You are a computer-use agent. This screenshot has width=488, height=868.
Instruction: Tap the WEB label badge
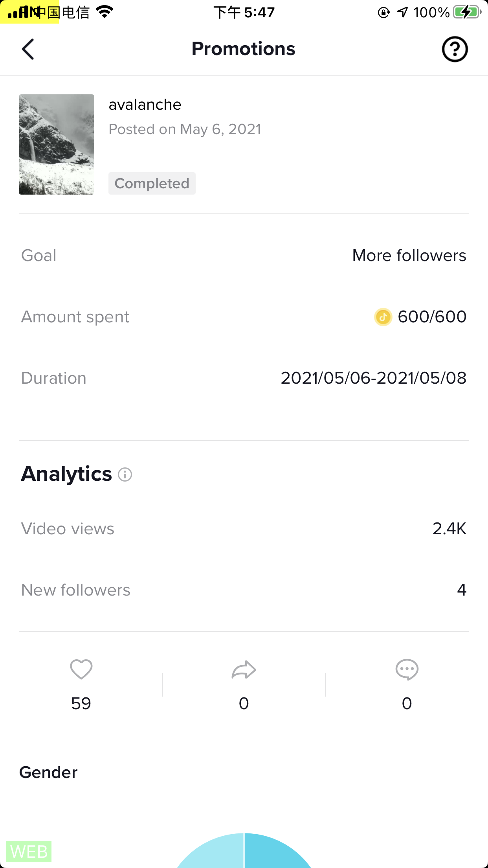pyautogui.click(x=29, y=852)
